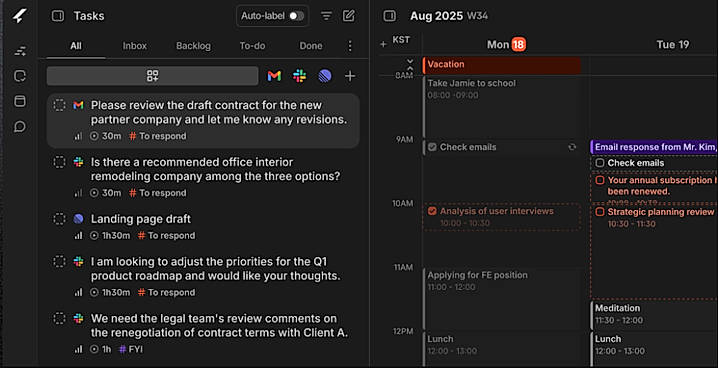Click To respond label on office interior task
Image resolution: width=718 pixels, height=368 pixels.
158,193
